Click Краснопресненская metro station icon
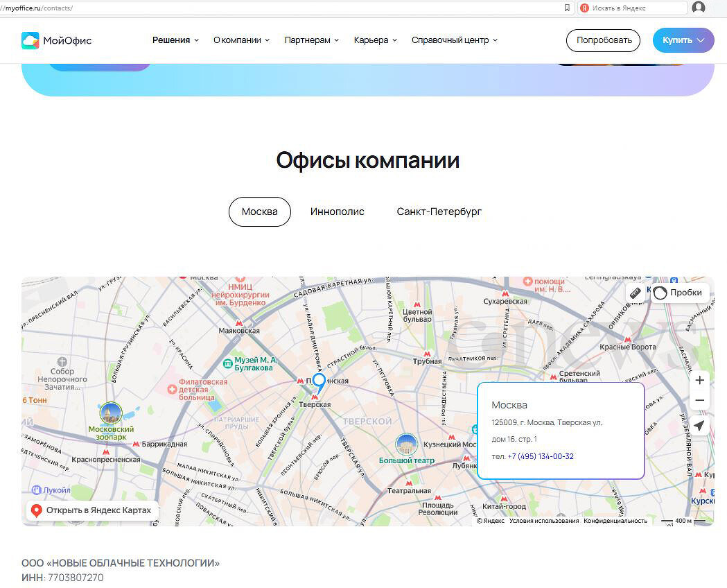Screen dimensions: 727x588 point(106,451)
